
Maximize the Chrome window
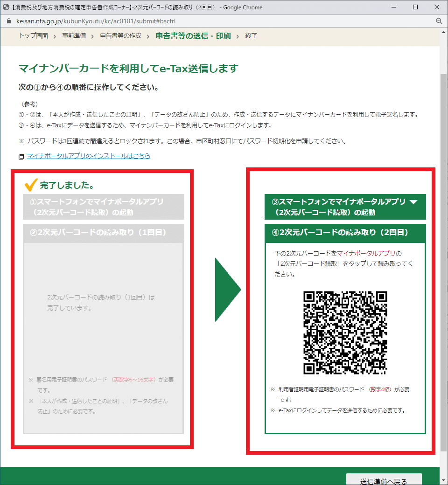pyautogui.click(x=415, y=7)
